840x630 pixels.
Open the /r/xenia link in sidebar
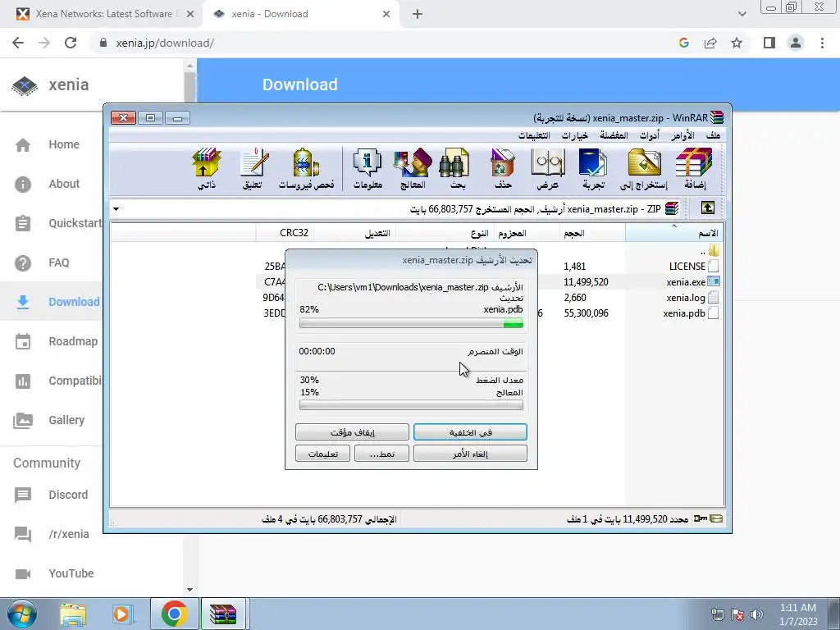point(69,534)
